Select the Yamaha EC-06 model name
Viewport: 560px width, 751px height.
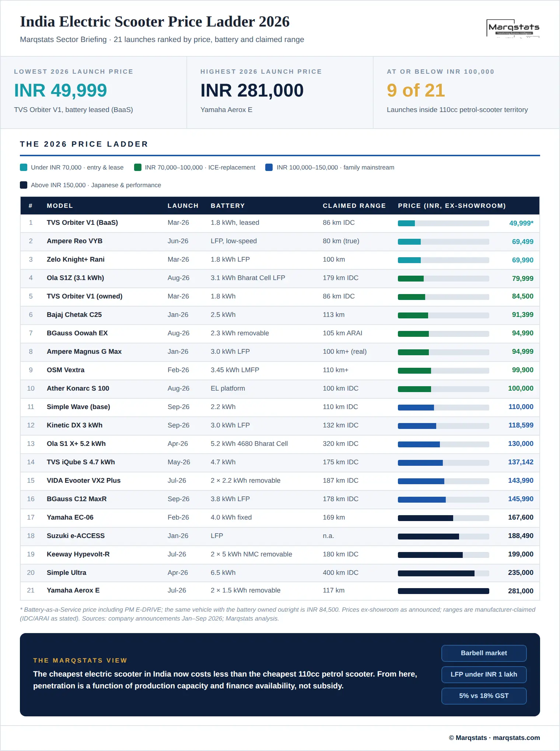pos(70,517)
